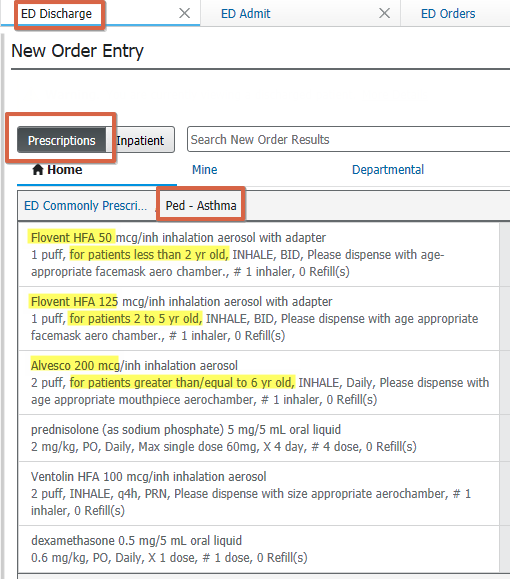The width and height of the screenshot is (510, 579).
Task: Switch order type to Inpatient
Action: click(140, 140)
